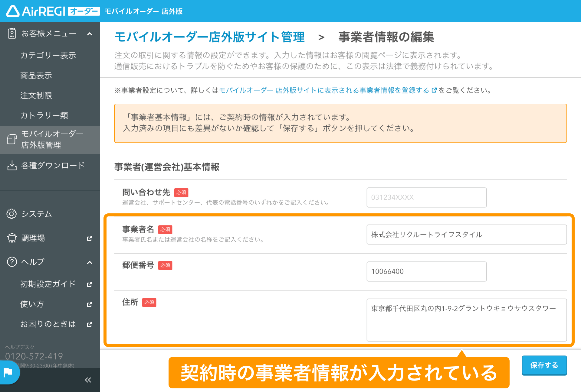
Task: Click the 調理場 chef hat icon
Action: click(12, 238)
